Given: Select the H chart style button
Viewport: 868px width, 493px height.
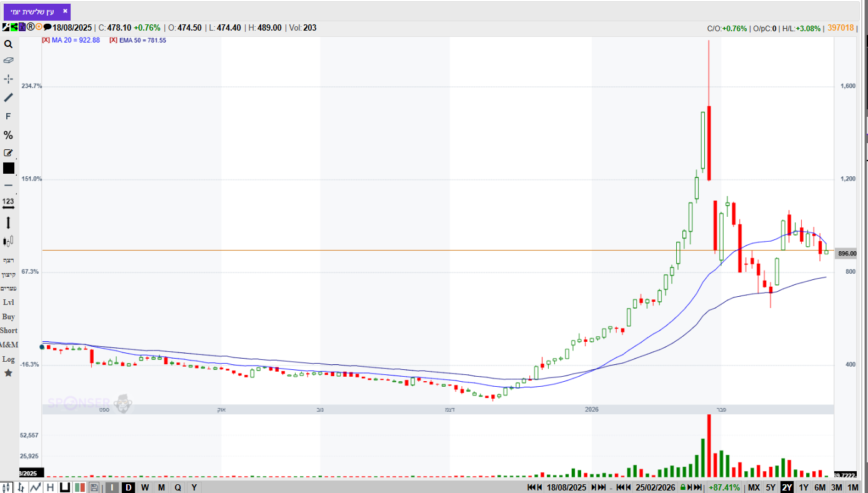Looking at the screenshot, I should pyautogui.click(x=50, y=487).
